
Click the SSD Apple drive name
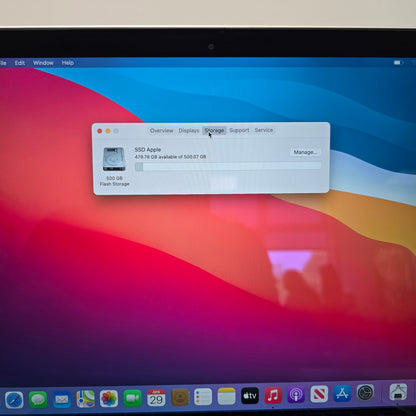(x=148, y=150)
